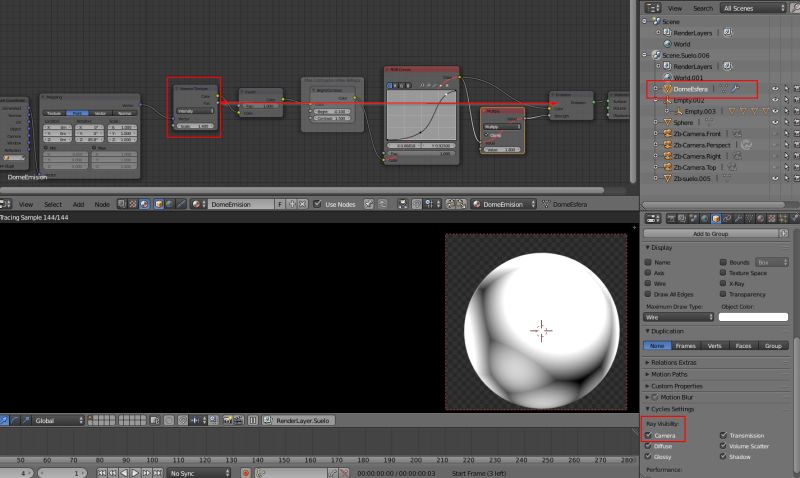Screen dimensions: 800x478
Task: Click the Add to Group button
Action: point(710,234)
